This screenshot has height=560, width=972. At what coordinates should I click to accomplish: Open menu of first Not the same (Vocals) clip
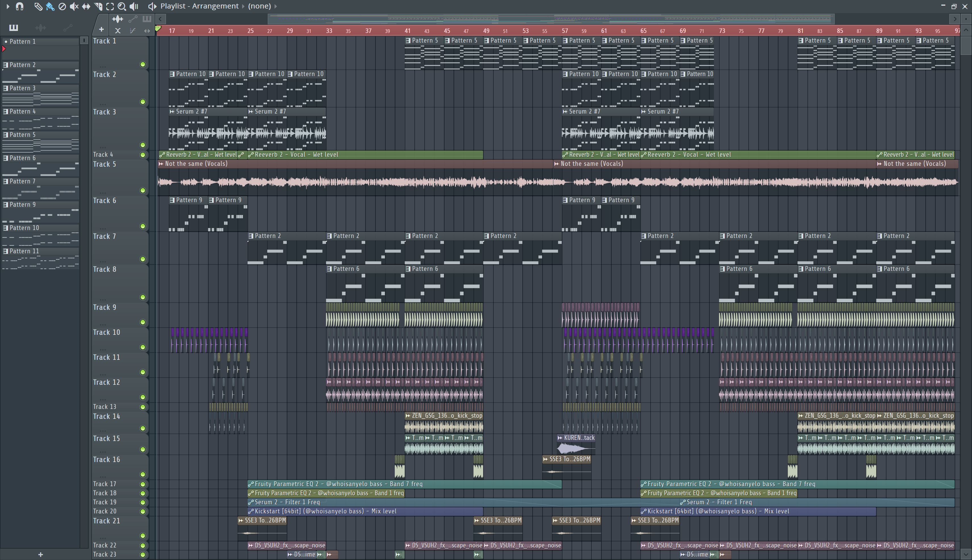(161, 164)
